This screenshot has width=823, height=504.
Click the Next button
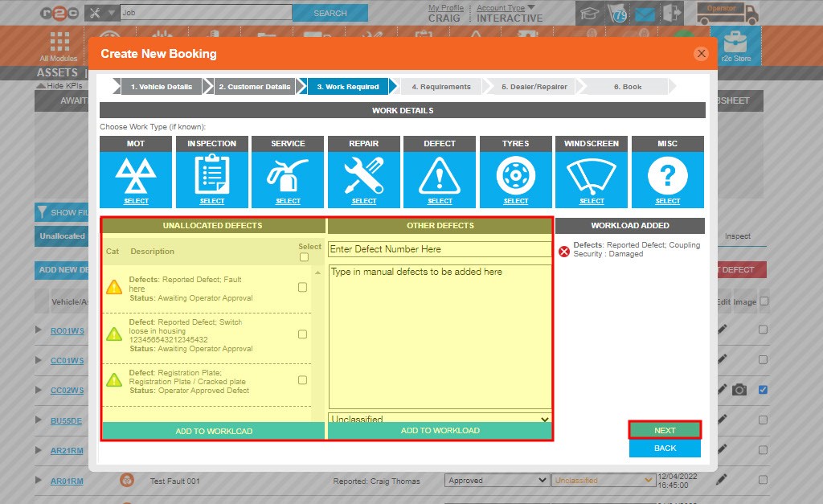pos(665,430)
